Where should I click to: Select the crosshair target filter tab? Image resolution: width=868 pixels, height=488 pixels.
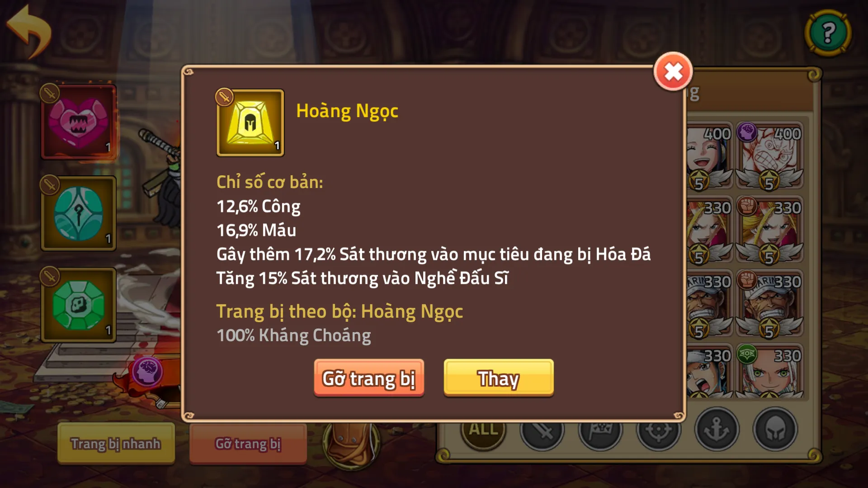click(x=659, y=430)
